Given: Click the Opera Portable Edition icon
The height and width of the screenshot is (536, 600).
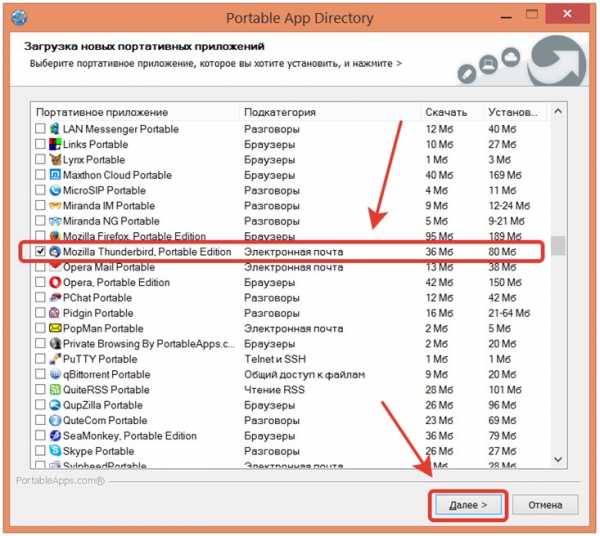Looking at the screenshot, I should point(55,282).
